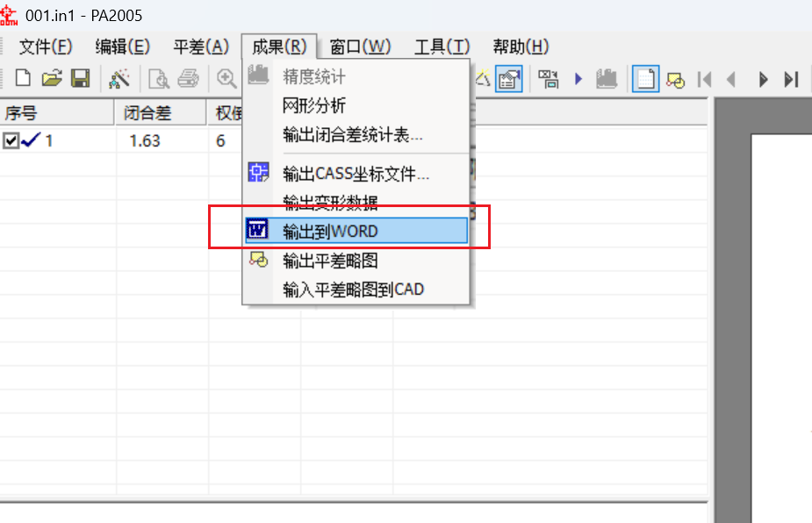The image size is (812, 523).
Task: Go to next page arrow icon
Action: [763, 80]
